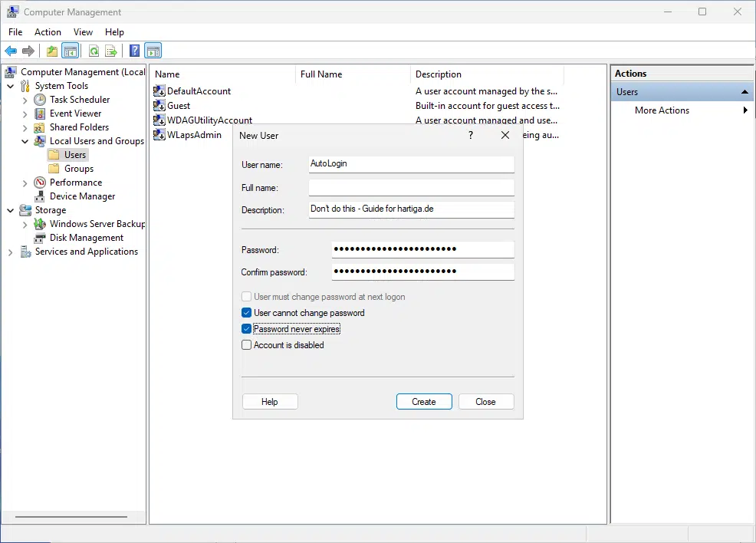The width and height of the screenshot is (756, 543).
Task: Disable User cannot change password
Action: point(246,312)
